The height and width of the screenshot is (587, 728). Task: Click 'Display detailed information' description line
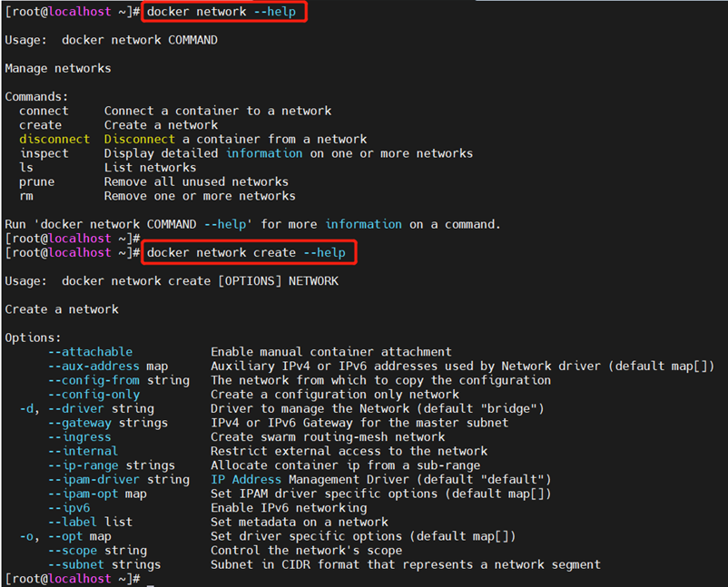click(289, 153)
